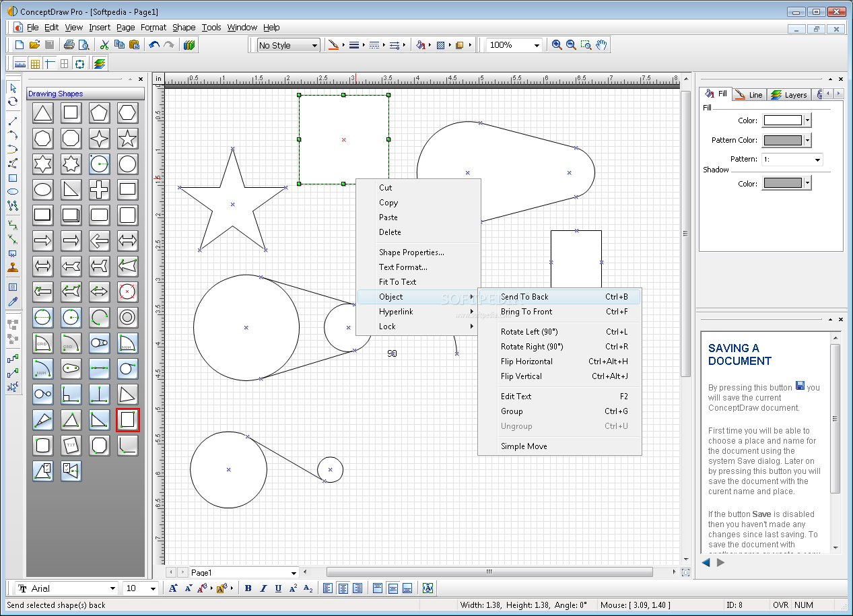
Task: Select the eyedropper tool in left toolbar
Action: pyautogui.click(x=13, y=302)
